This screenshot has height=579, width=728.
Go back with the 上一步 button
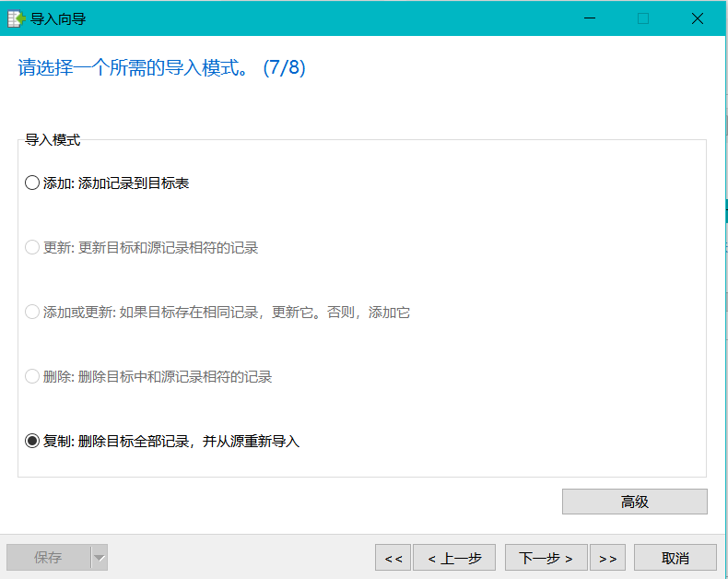[x=454, y=558]
